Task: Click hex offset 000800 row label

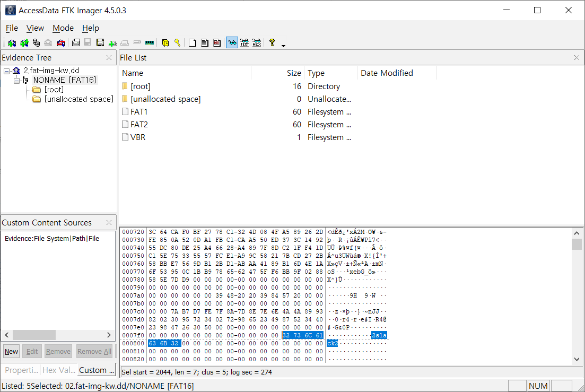Action: tap(133, 343)
